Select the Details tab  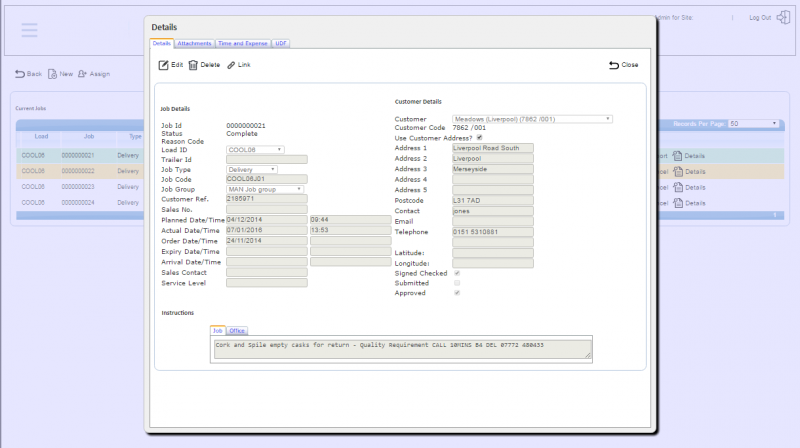(x=162, y=43)
